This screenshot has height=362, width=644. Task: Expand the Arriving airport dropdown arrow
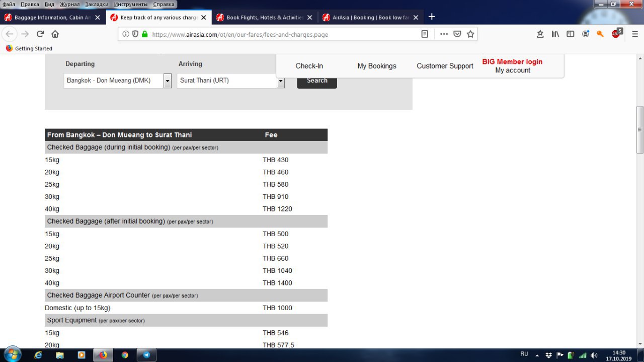(x=281, y=81)
